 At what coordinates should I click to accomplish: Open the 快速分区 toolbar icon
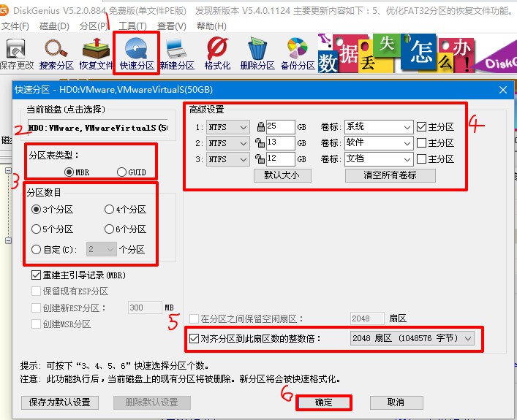coord(137,54)
